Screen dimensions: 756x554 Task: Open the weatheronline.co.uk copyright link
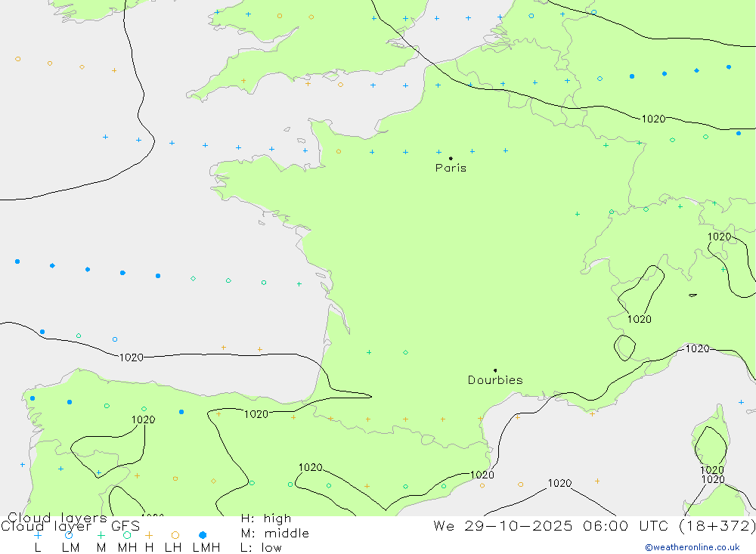[x=692, y=547]
